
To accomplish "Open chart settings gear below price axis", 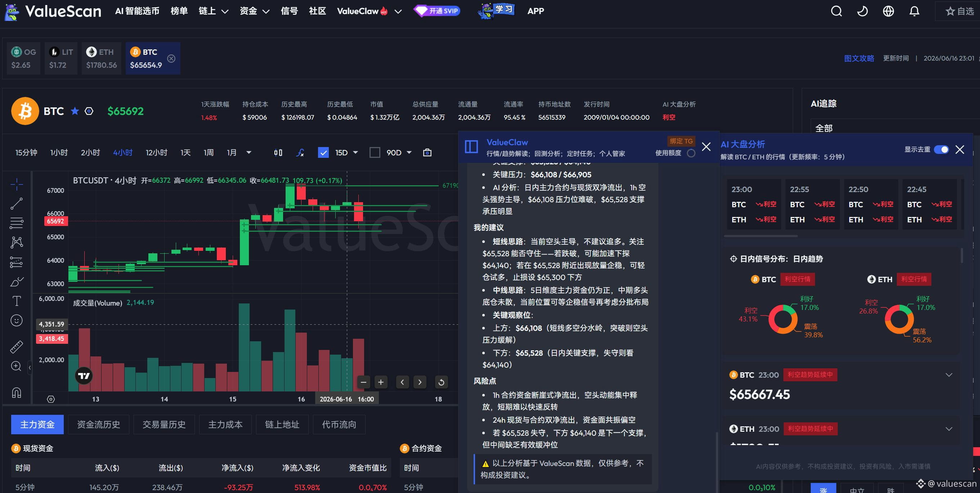I will point(50,399).
